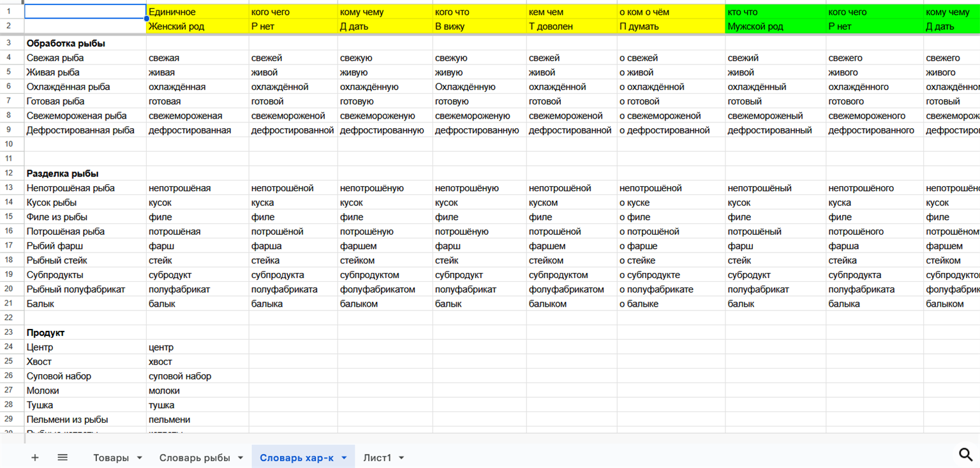Image resolution: width=980 pixels, height=468 pixels.
Task: Click the Суповой набор cell in first column
Action: (85, 376)
